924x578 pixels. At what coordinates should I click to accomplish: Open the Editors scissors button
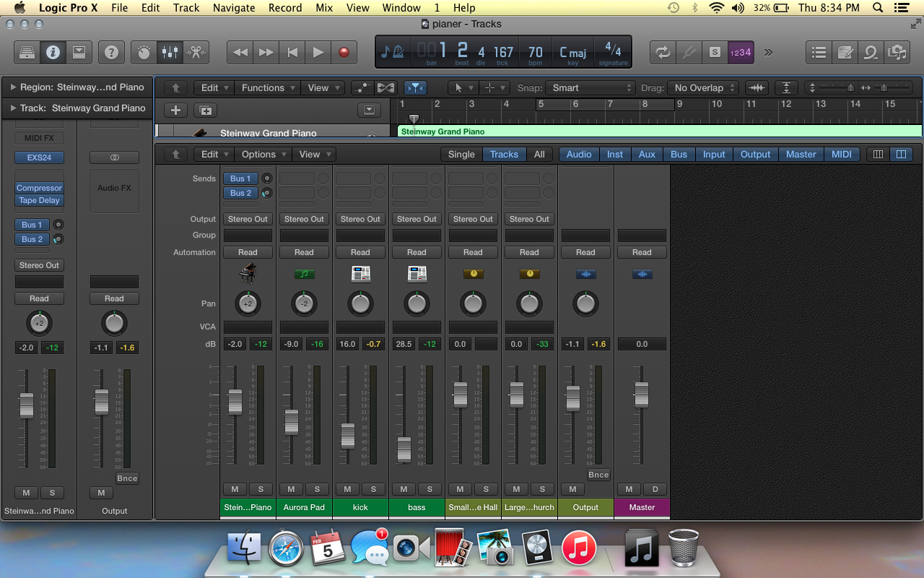[x=196, y=52]
